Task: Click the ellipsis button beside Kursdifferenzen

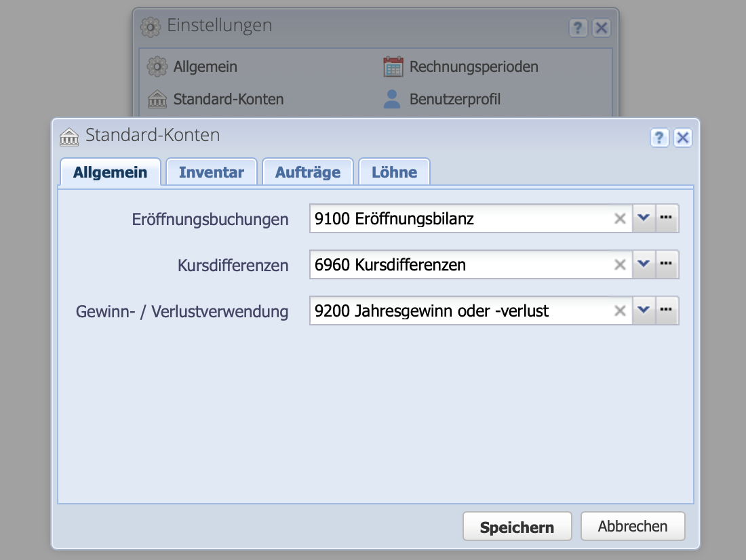Action: point(667,264)
